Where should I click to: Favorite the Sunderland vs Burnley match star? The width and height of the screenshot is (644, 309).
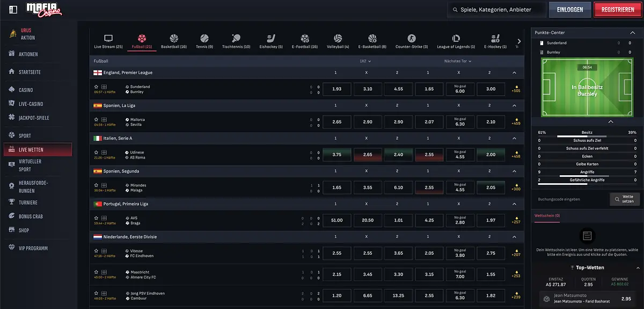pyautogui.click(x=97, y=87)
